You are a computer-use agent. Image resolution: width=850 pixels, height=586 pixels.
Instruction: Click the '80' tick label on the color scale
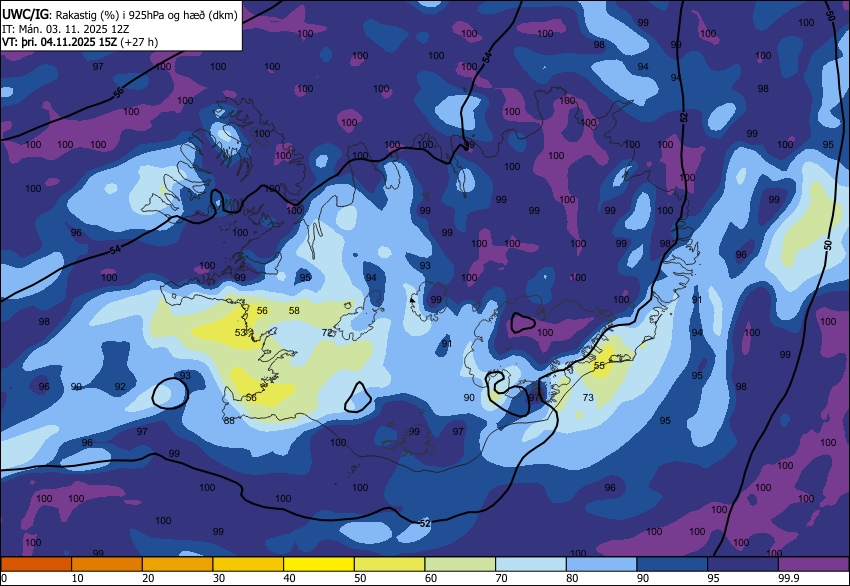[572, 578]
